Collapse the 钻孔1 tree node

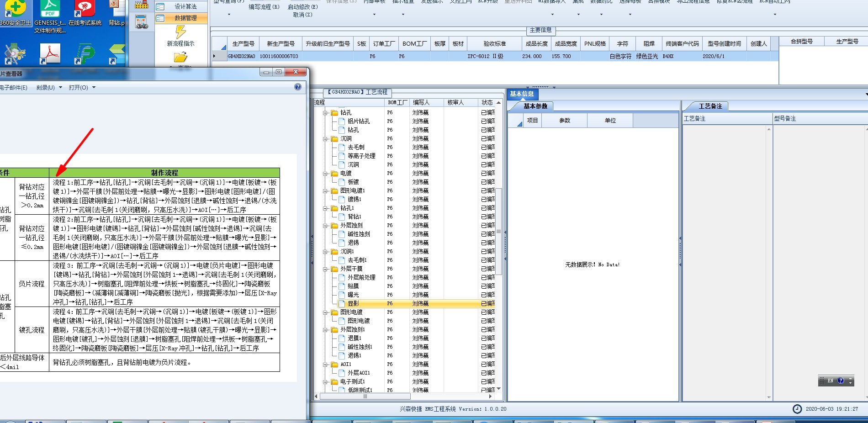pyautogui.click(x=326, y=208)
